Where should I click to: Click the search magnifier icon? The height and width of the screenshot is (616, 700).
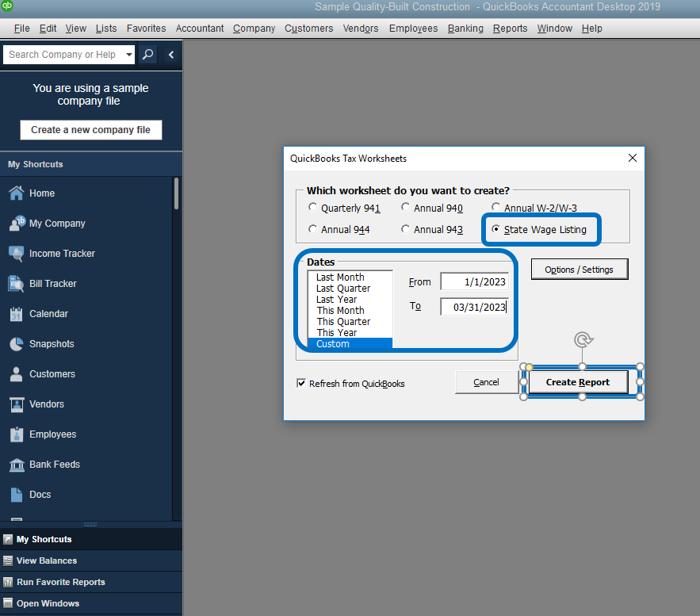[147, 55]
